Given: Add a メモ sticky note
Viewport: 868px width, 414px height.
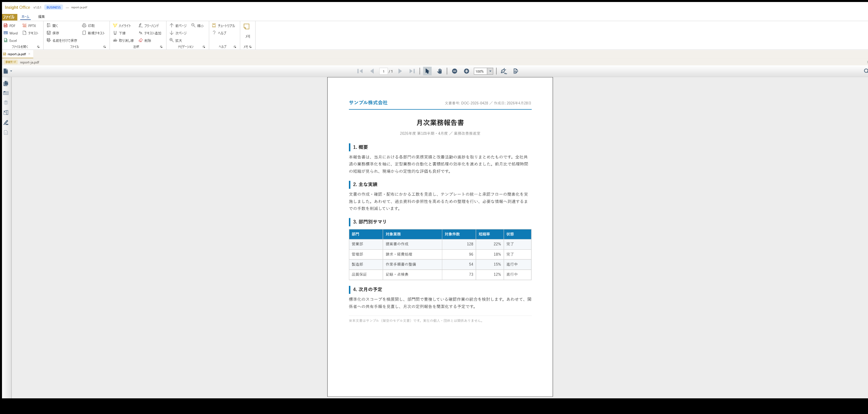Looking at the screenshot, I should click(x=247, y=31).
